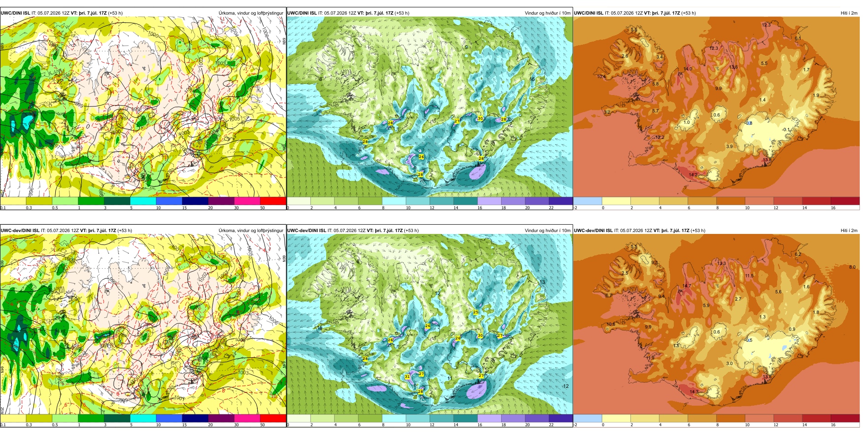The width and height of the screenshot is (868, 434).
Task: Click the 8.0 temperature value on UWC-dev temperature map
Action: tap(852, 267)
